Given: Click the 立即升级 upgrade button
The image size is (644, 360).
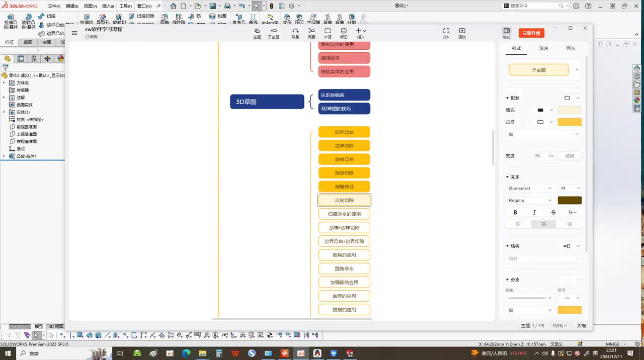Looking at the screenshot, I should (x=531, y=33).
